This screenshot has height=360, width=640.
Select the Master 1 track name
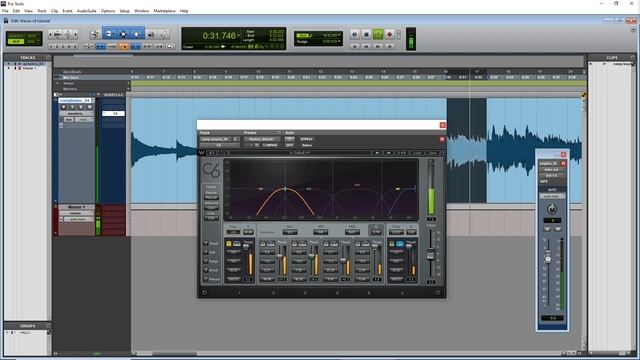pyautogui.click(x=76, y=207)
